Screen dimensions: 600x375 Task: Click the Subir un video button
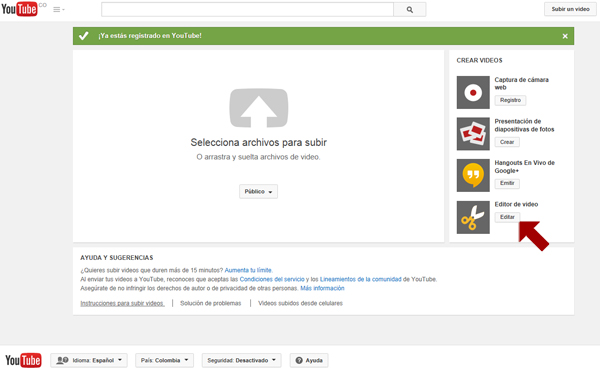570,9
